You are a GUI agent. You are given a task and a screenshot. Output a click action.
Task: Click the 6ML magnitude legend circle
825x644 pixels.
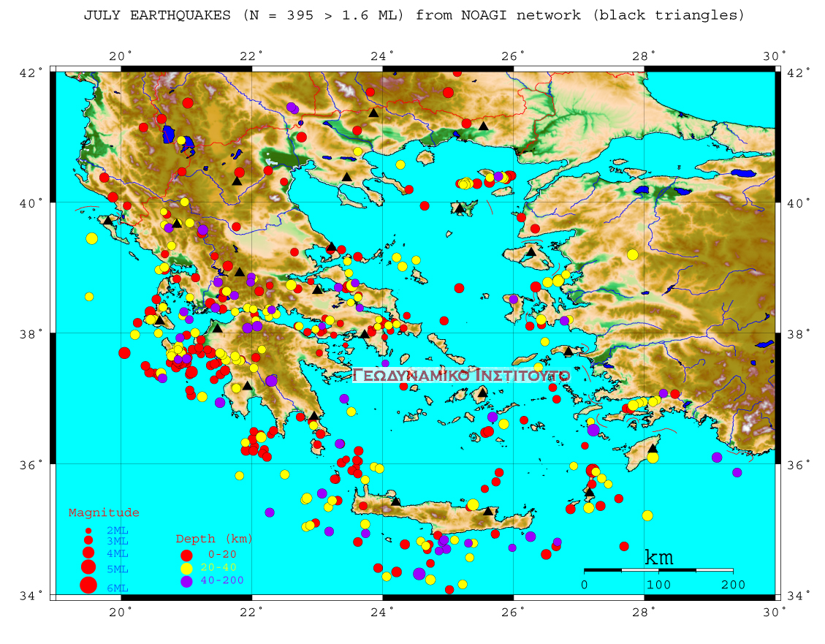coord(88,585)
